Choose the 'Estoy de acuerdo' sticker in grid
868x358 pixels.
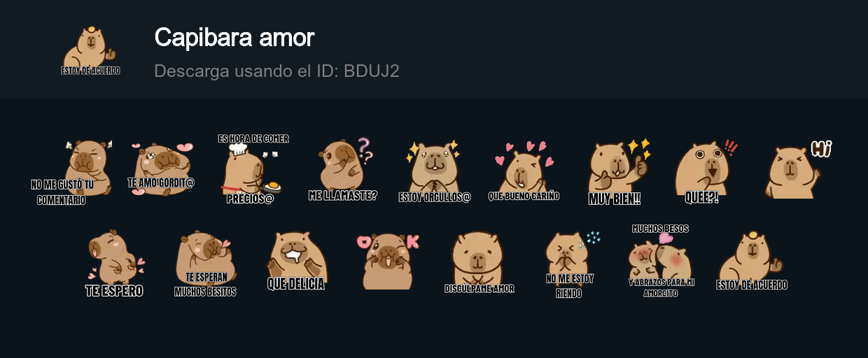752,260
